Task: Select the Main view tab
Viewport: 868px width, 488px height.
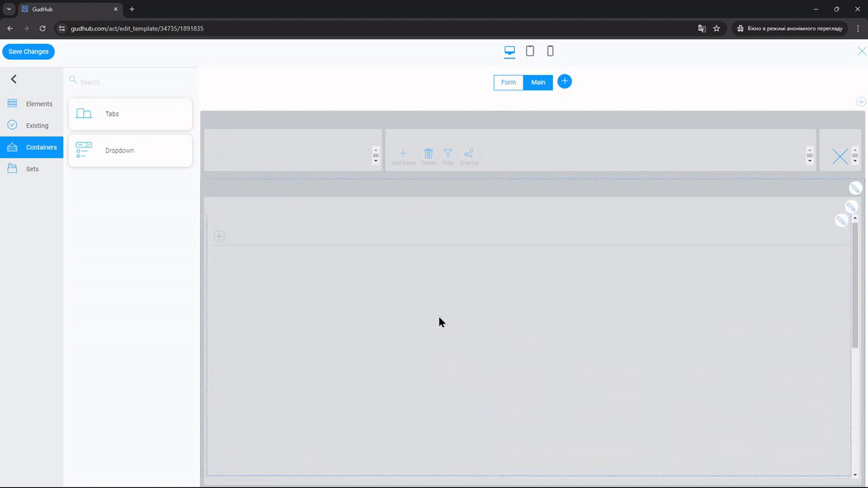Action: (538, 82)
